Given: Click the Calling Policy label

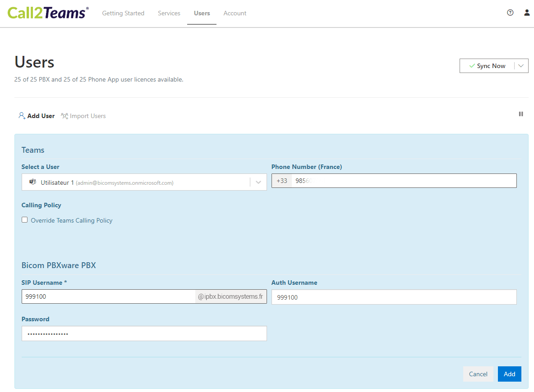Looking at the screenshot, I should tap(41, 205).
